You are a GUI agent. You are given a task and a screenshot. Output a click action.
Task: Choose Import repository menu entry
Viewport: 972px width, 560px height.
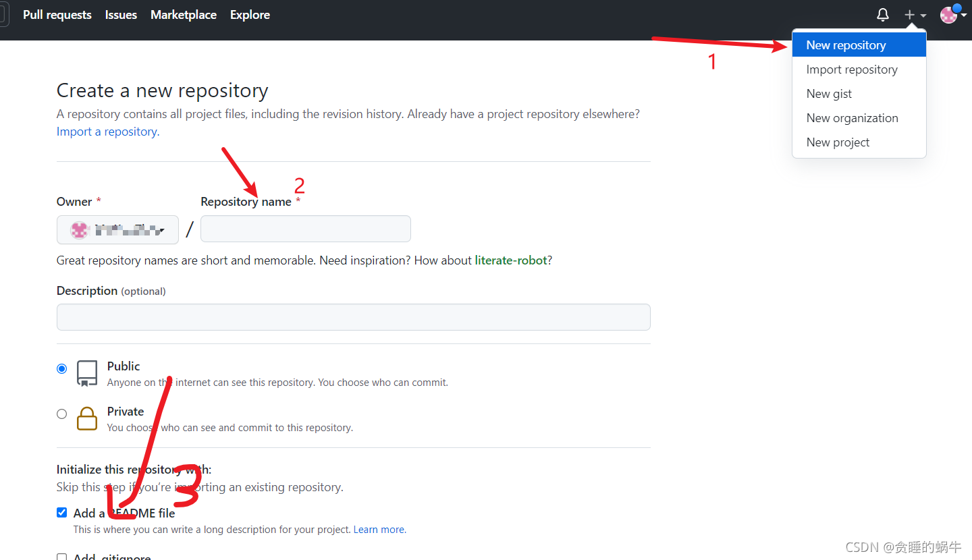pos(859,69)
